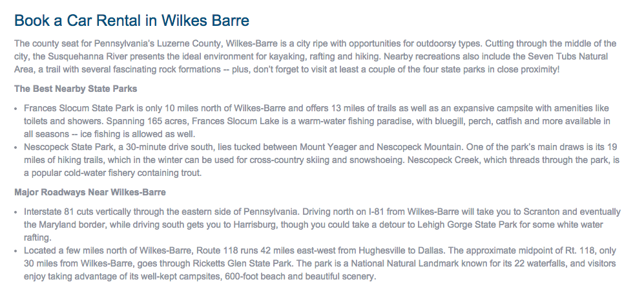The image size is (644, 295).
Task: Click the bullet before "Located a few miles north"
Action: 16,251
